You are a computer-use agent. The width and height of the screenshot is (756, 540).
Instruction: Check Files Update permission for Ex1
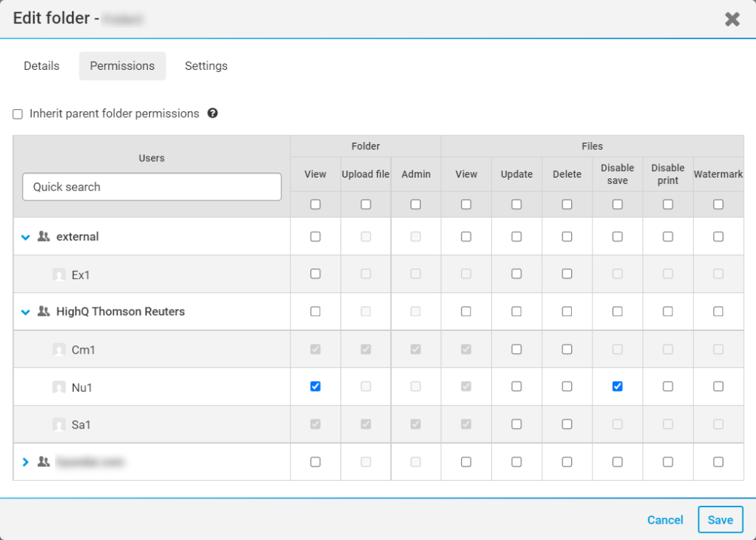point(516,274)
